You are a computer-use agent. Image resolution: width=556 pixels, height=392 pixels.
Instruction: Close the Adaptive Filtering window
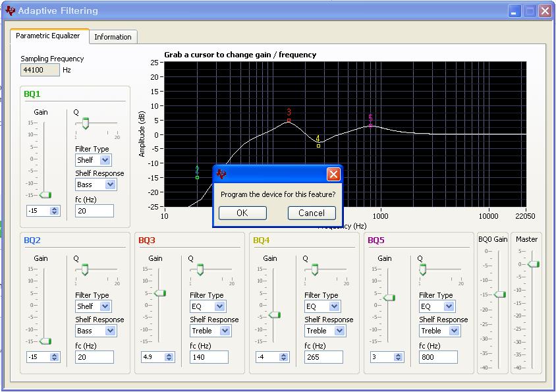[x=545, y=11]
